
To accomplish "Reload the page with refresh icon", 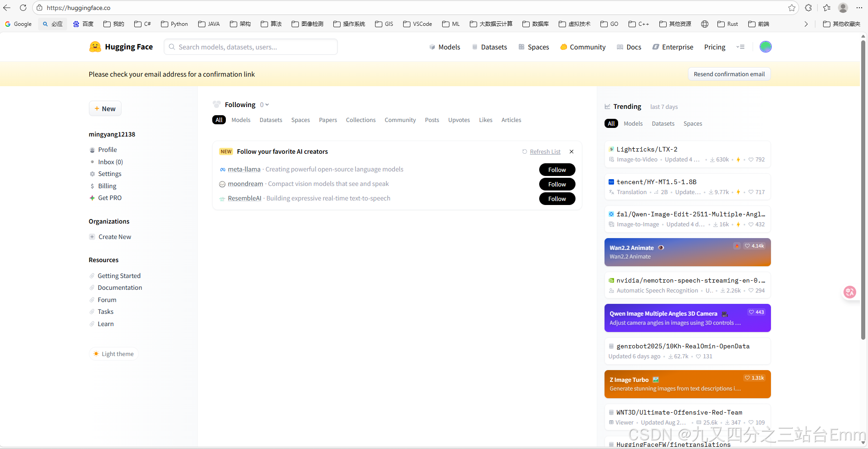I will 23,8.
